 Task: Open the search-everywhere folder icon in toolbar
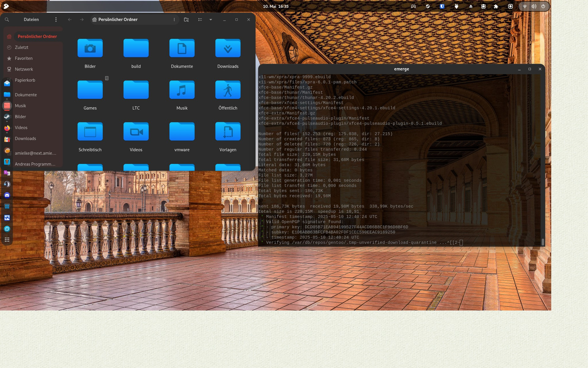(x=186, y=20)
